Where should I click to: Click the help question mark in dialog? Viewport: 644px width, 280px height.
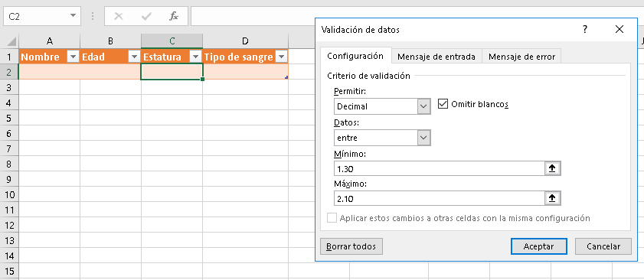tap(585, 29)
